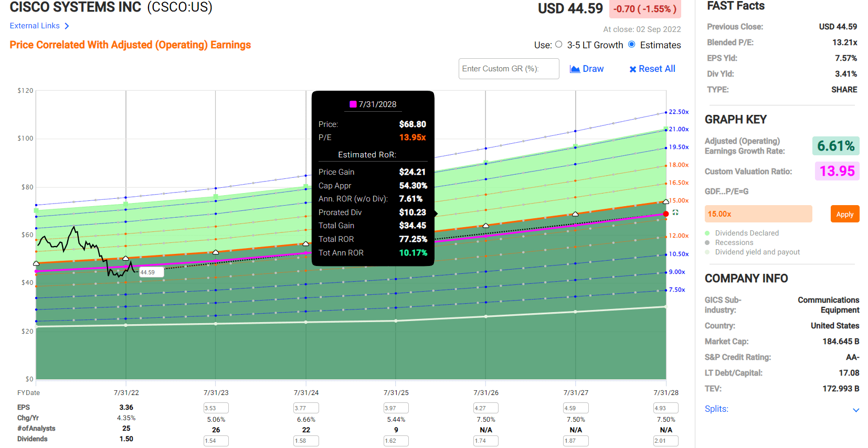The height and width of the screenshot is (448, 868).
Task: Select the Estimates radio option
Action: pos(632,45)
